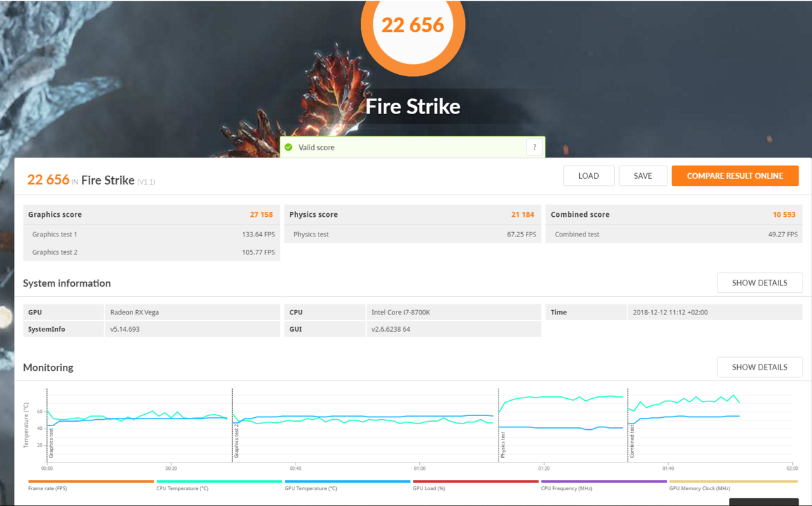Click the Physics score value 21 184
Image resolution: width=812 pixels, height=506 pixels.
click(x=523, y=214)
